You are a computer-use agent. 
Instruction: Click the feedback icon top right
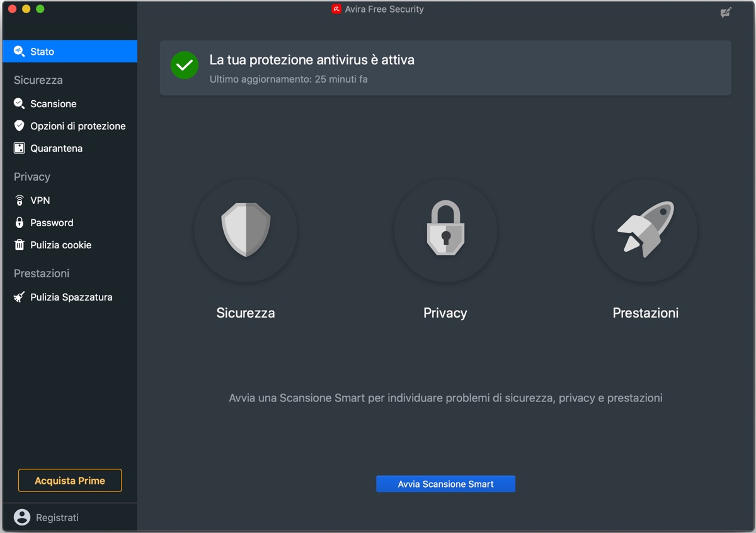coord(725,13)
